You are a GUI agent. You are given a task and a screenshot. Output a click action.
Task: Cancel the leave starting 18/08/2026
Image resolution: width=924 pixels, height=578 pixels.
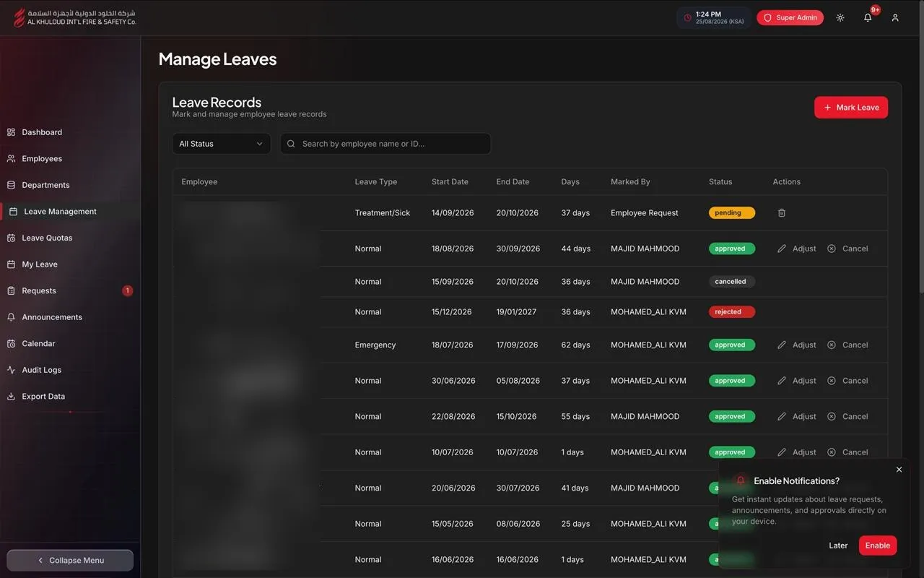tap(847, 249)
